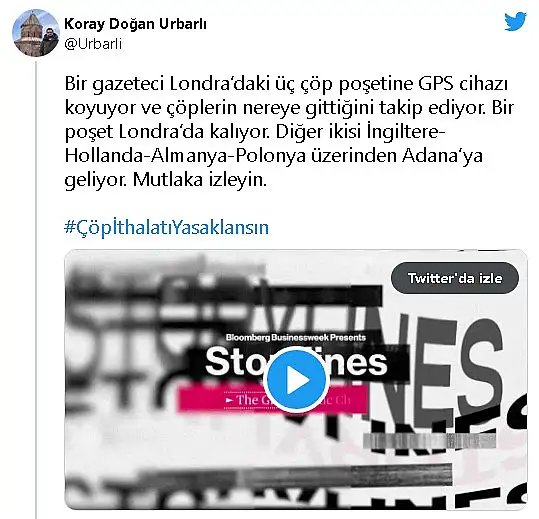Click the white "Storylines" title text
The image size is (539, 519).
pos(296,362)
